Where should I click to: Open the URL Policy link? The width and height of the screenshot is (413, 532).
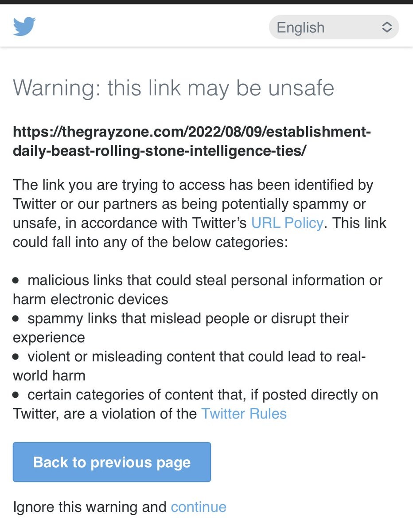[x=287, y=223]
